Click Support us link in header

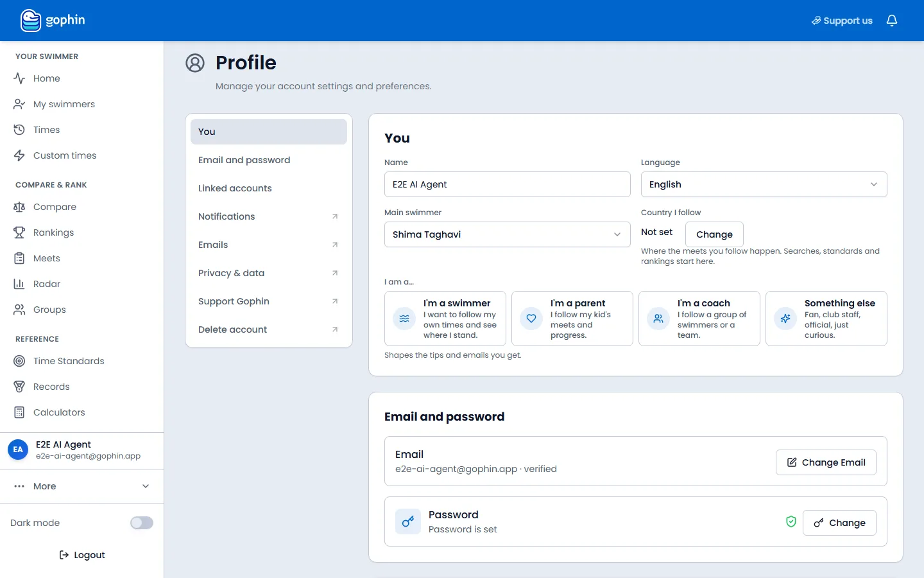842,21
